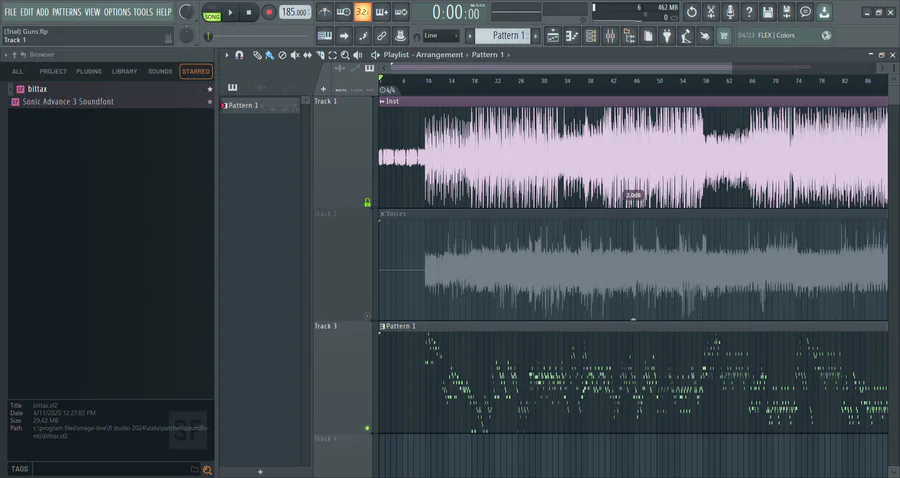Click Pattern 1 in the picker panel
Image resolution: width=900 pixels, height=478 pixels.
(x=260, y=106)
